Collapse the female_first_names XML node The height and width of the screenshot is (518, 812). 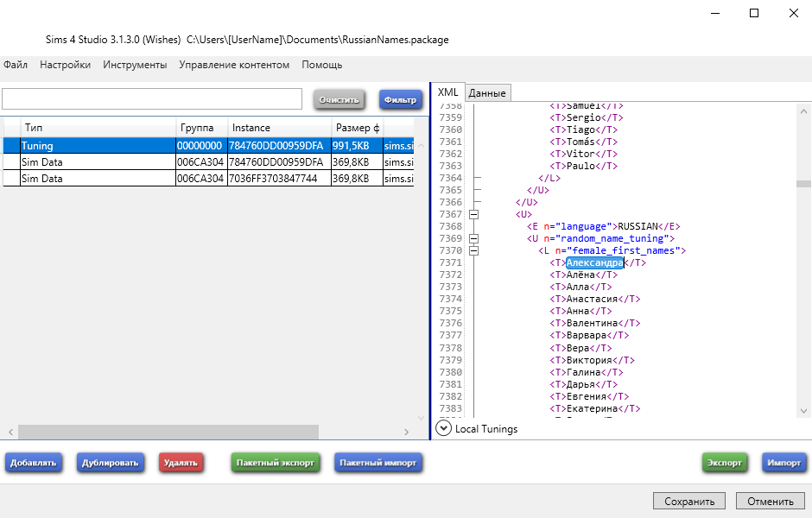click(x=473, y=250)
